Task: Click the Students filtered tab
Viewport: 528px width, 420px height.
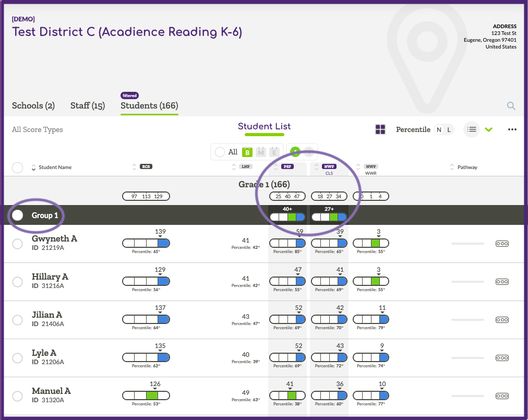Action: coord(149,105)
